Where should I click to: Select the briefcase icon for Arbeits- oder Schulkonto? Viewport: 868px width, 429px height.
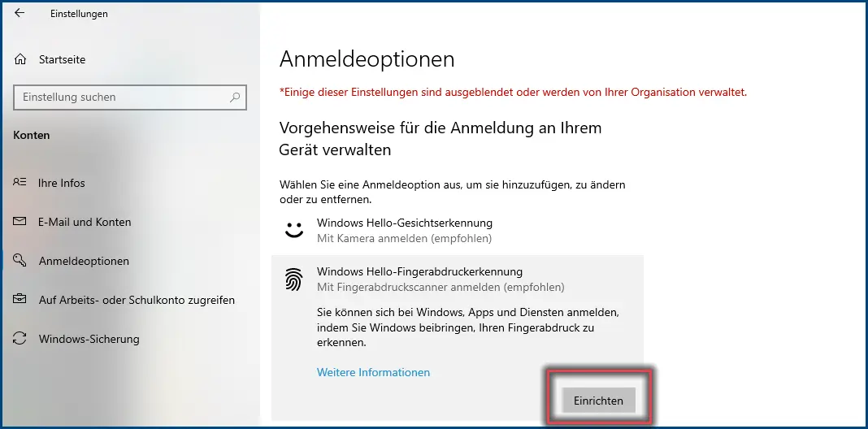[x=20, y=300]
